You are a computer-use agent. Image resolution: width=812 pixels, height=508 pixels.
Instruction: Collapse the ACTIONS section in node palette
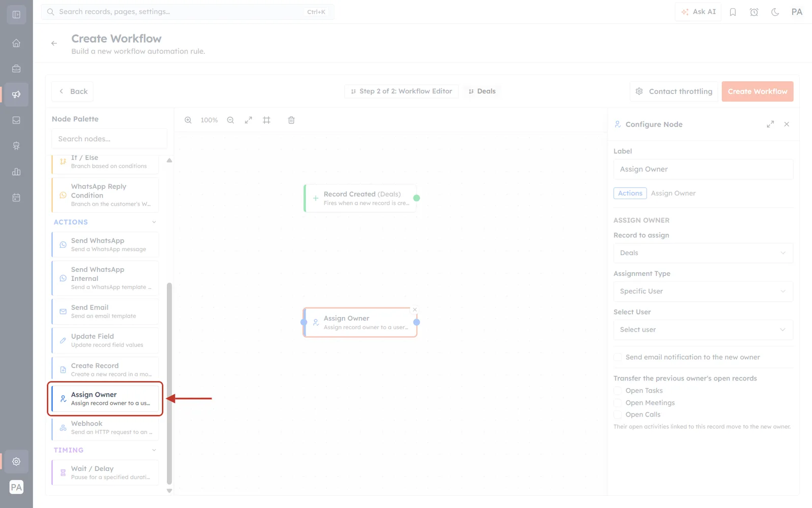(154, 222)
